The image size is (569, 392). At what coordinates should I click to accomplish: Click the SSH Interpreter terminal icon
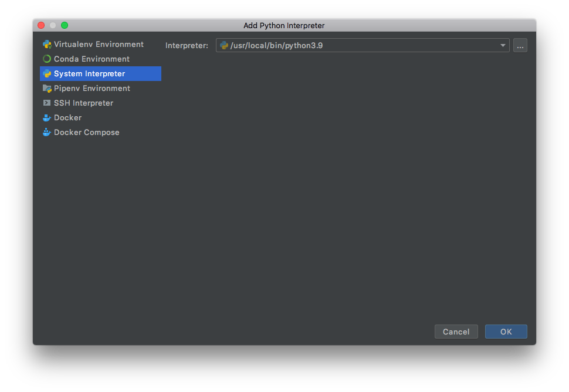[x=47, y=103]
